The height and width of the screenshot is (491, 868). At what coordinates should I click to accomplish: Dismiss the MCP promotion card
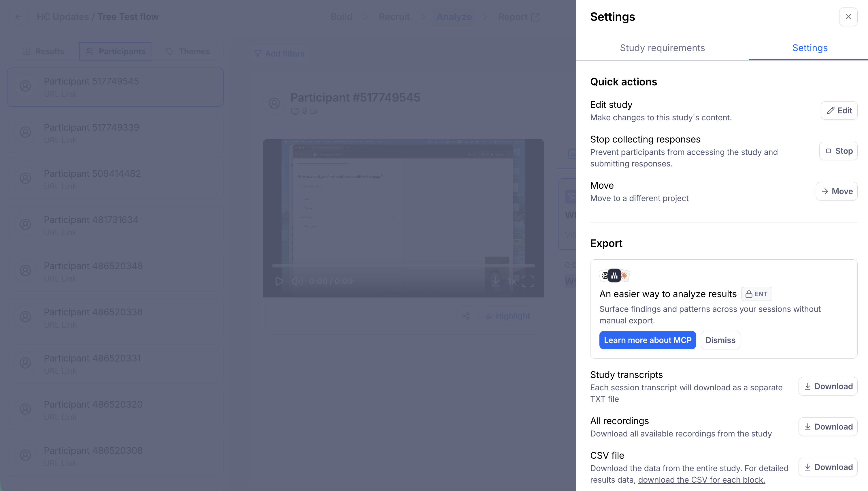(x=720, y=340)
